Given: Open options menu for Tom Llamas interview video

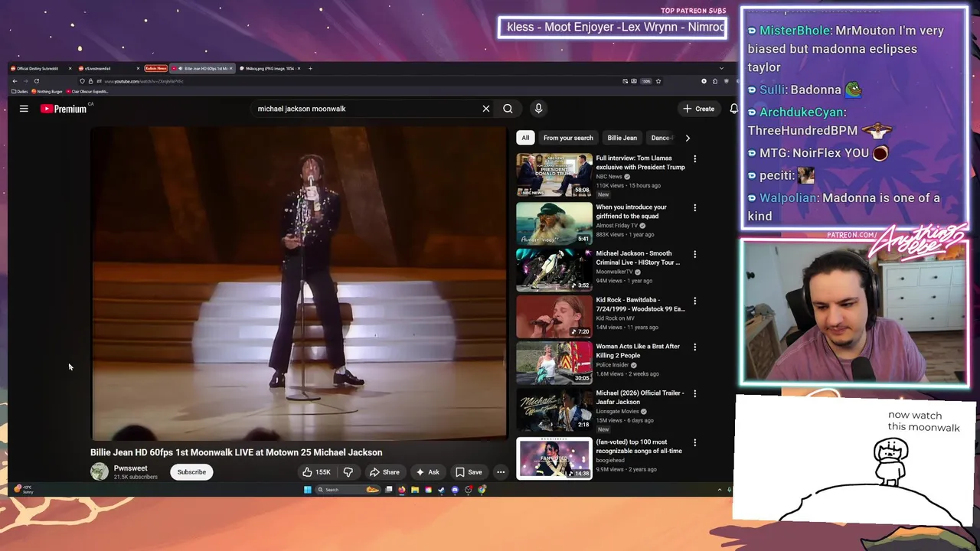Looking at the screenshot, I should tap(694, 159).
